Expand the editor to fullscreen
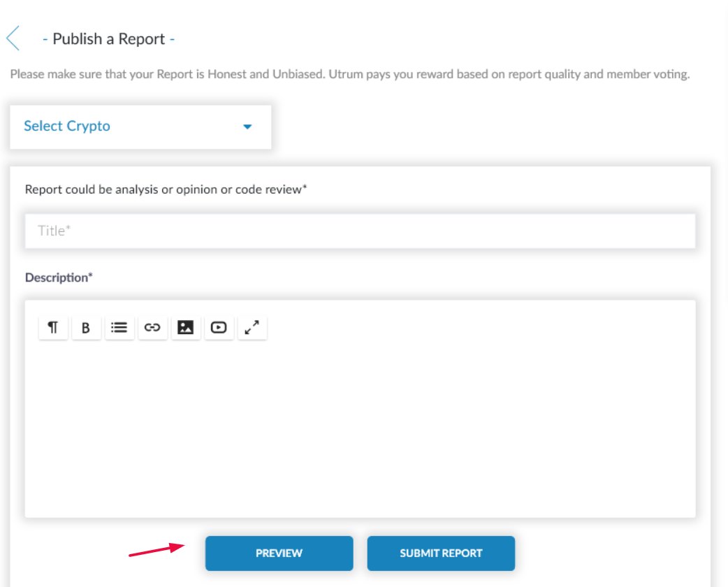Screen dimensions: 728x587 (x=252, y=326)
